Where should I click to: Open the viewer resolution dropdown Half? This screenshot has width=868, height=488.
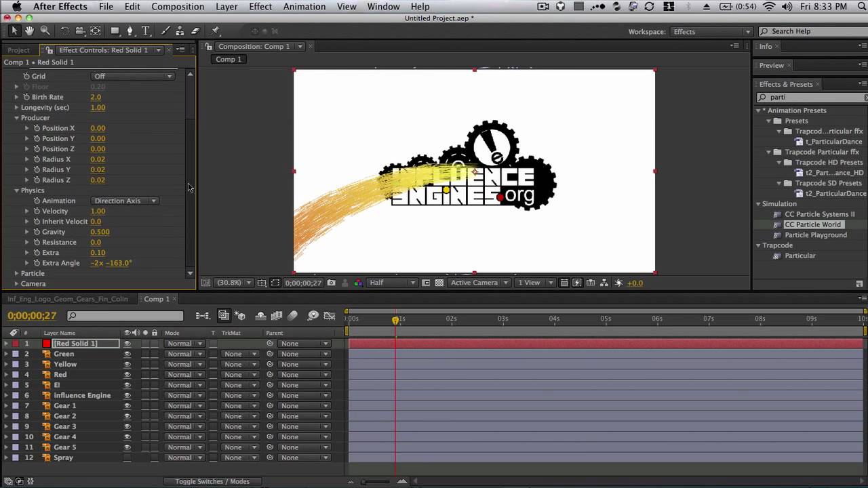[x=391, y=283]
